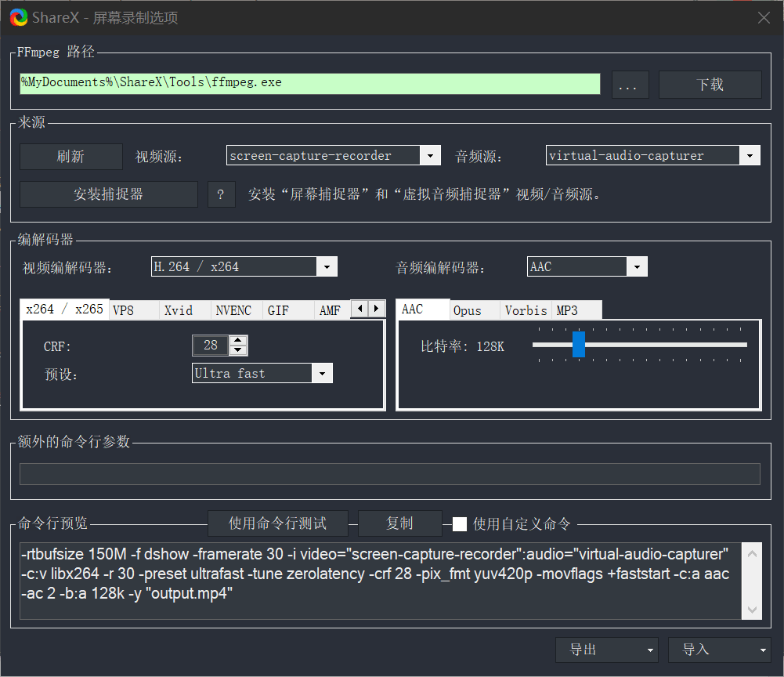Close the screen recording options window
Image resolution: width=784 pixels, height=677 pixels.
tap(764, 17)
